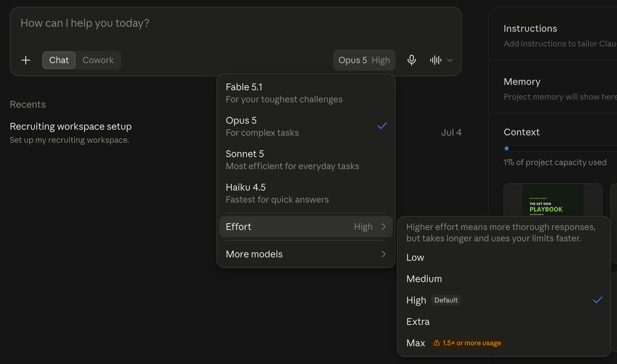This screenshot has height=364, width=617.
Task: Click the 'Jul 4' date text
Action: (451, 133)
